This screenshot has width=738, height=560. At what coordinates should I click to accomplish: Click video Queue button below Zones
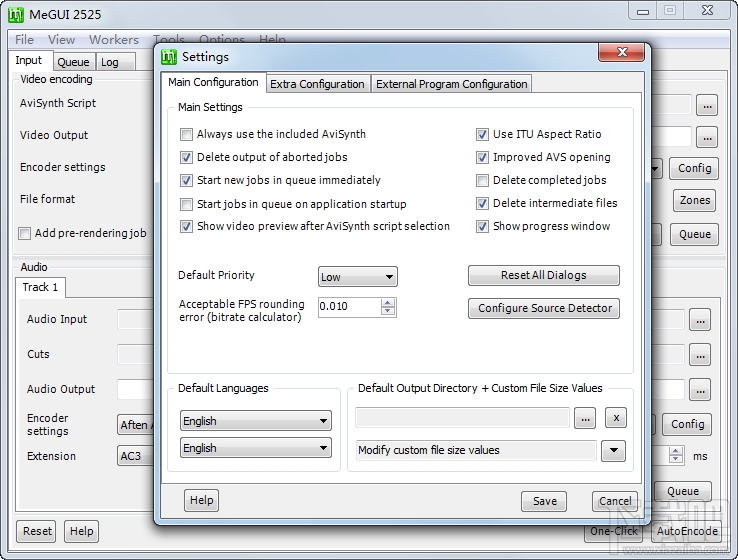click(x=695, y=234)
